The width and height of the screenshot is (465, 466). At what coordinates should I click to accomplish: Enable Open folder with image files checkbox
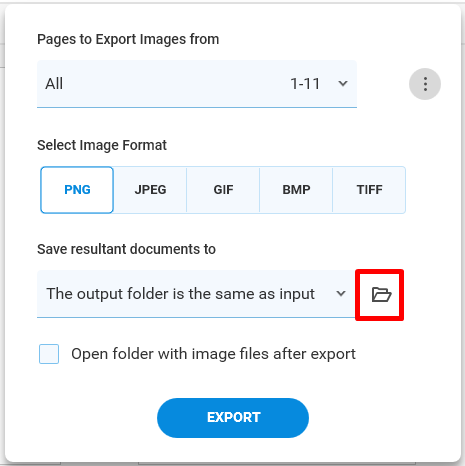[x=49, y=354]
